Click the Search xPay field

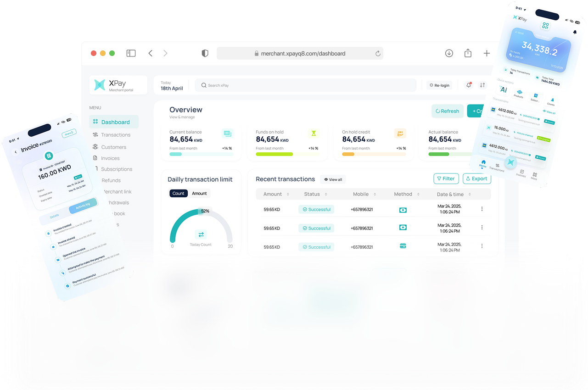click(305, 85)
